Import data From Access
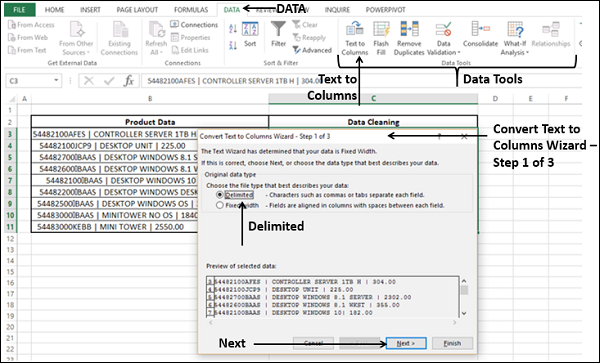Viewport: 600px width, 363px height. 31,25
